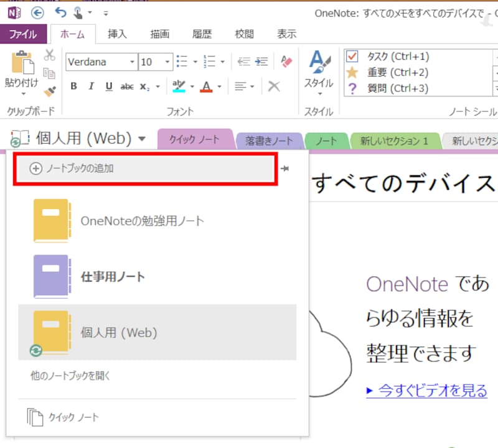Toggle underline formatting
The height and width of the screenshot is (448, 498).
[107, 86]
